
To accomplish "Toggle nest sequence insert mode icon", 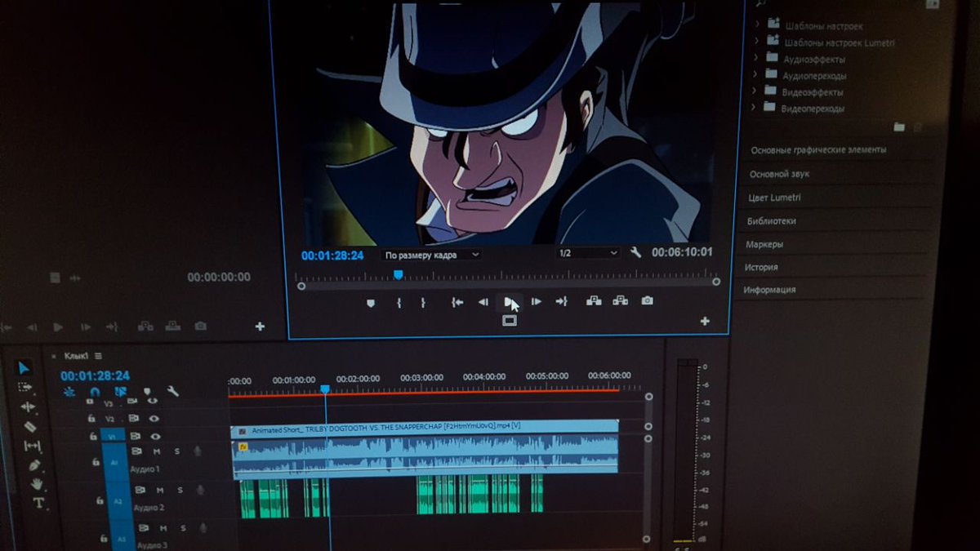I will coord(69,392).
